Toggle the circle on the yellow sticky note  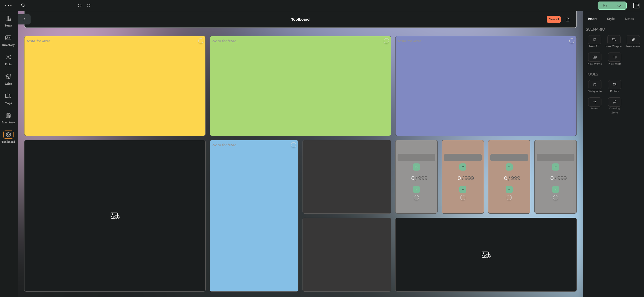201,41
